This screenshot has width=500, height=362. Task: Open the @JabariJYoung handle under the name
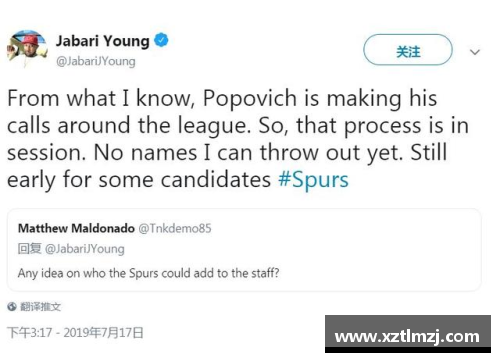coord(96,61)
